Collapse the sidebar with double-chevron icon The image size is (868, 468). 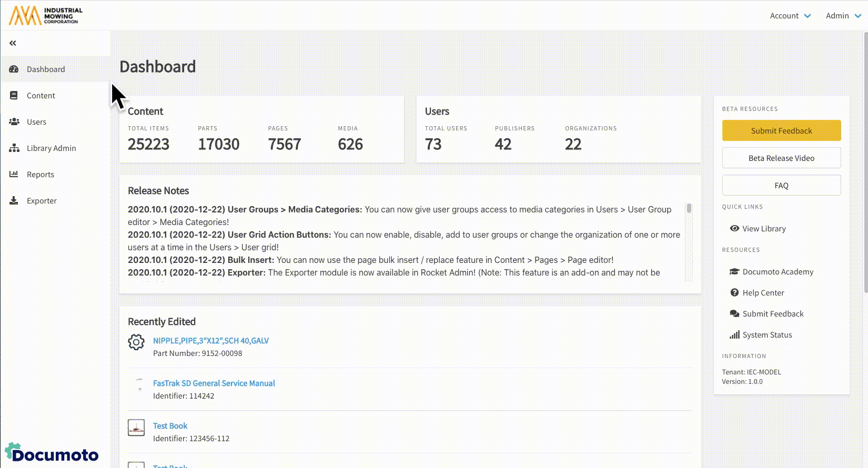(x=13, y=43)
